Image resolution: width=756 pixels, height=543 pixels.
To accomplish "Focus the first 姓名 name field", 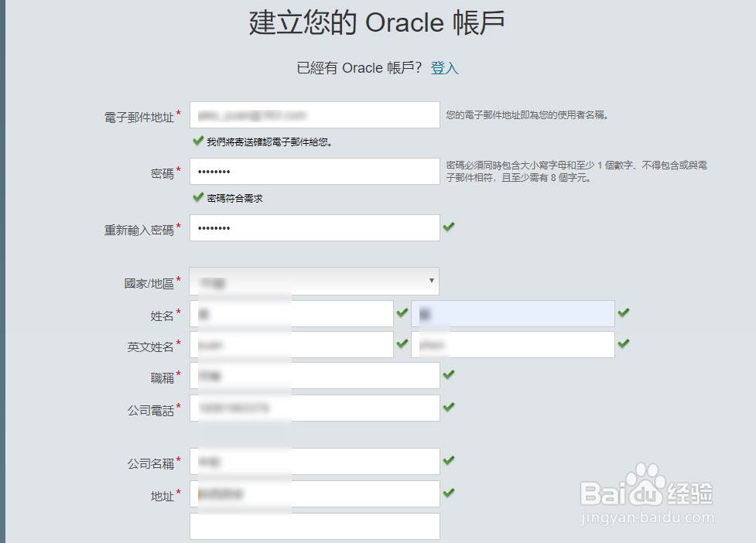I will [292, 314].
